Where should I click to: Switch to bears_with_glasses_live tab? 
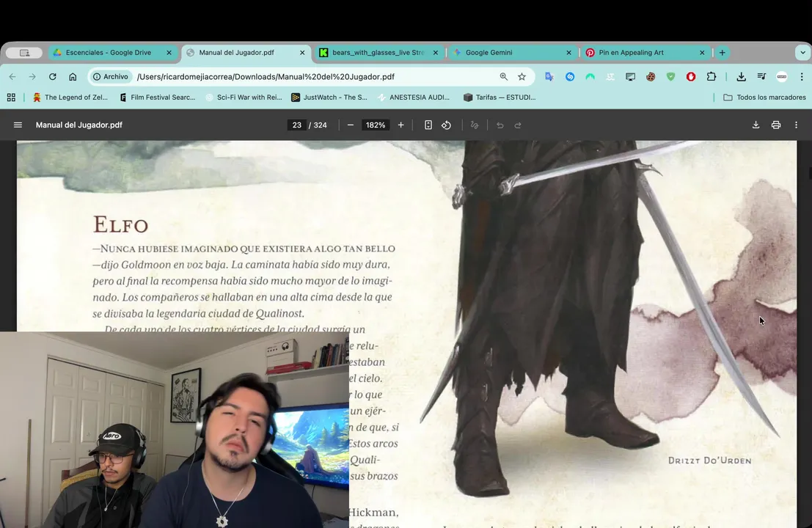[x=378, y=52]
